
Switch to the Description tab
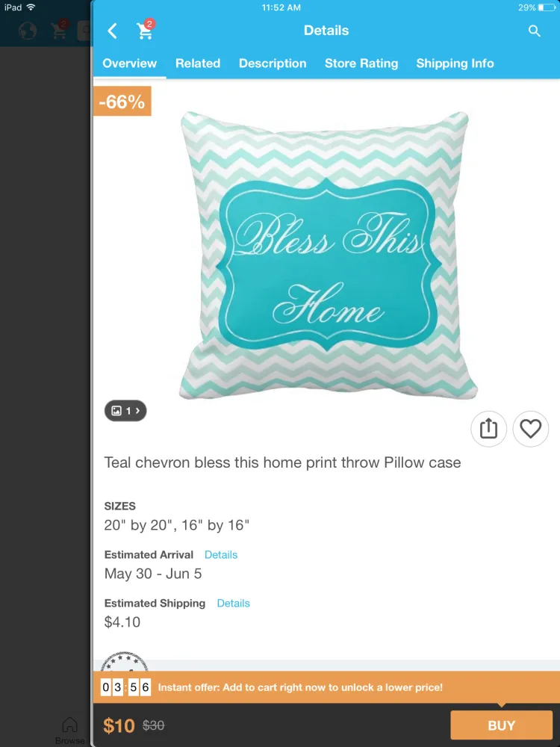tap(273, 63)
